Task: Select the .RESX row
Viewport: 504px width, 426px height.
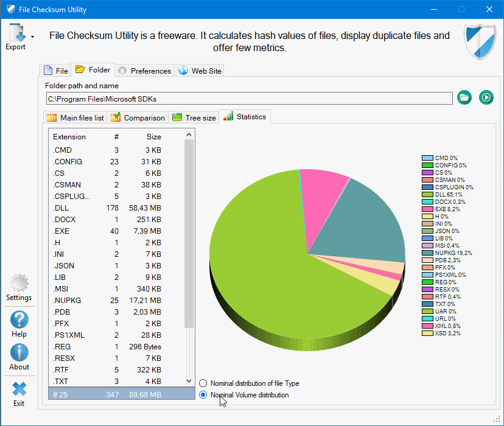Action: point(117,358)
